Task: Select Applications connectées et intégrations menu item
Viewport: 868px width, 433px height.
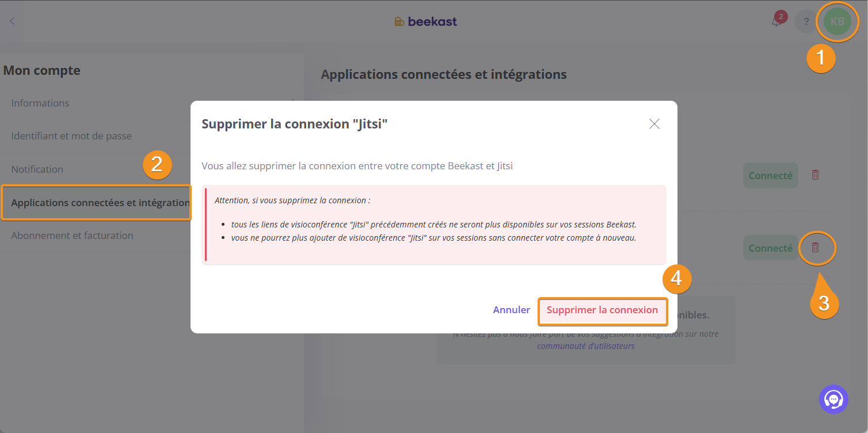Action: (96, 203)
